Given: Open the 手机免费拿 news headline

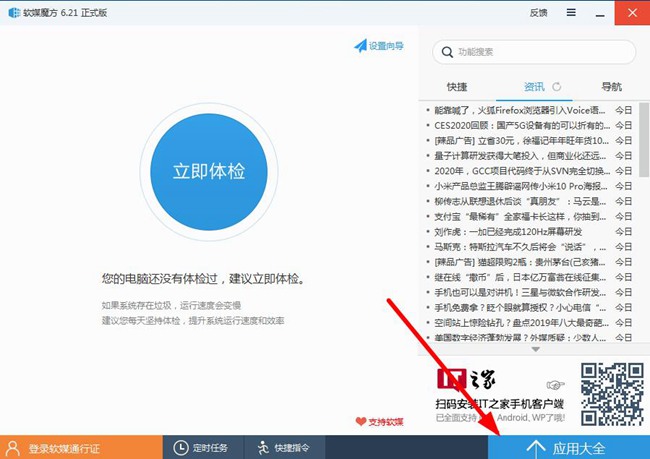Looking at the screenshot, I should coord(520,308).
